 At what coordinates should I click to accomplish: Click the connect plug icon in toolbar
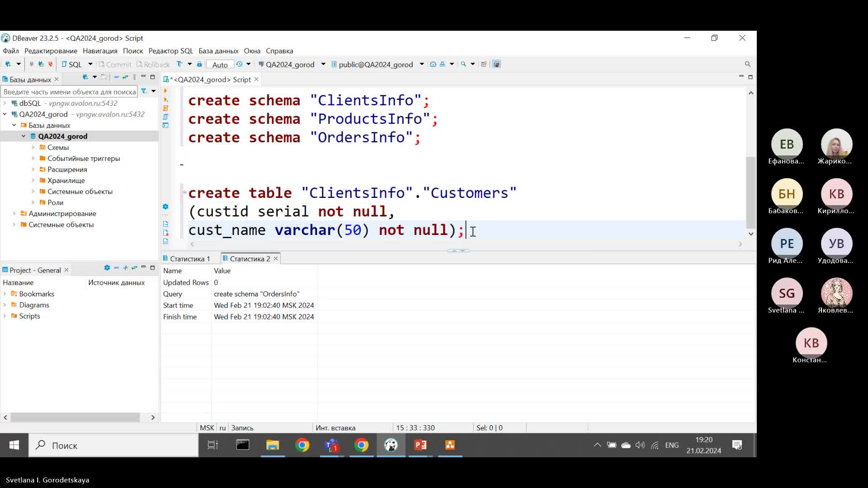pos(31,64)
